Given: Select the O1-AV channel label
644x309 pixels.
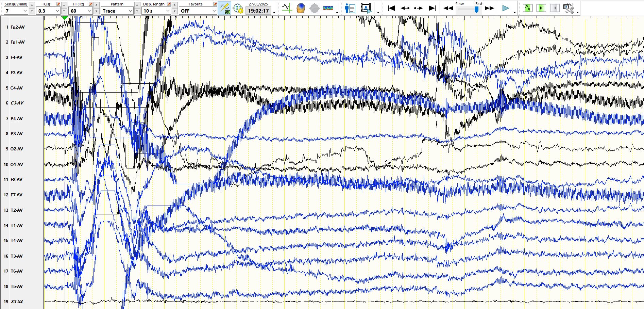Looking at the screenshot, I should click(17, 165).
